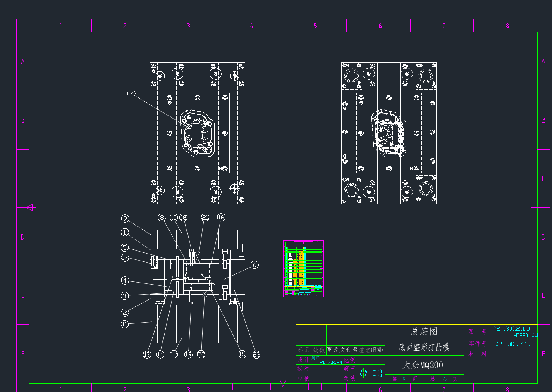This screenshot has width=552, height=392.
Task: Select part balloon number 17
Action: [x=125, y=258]
